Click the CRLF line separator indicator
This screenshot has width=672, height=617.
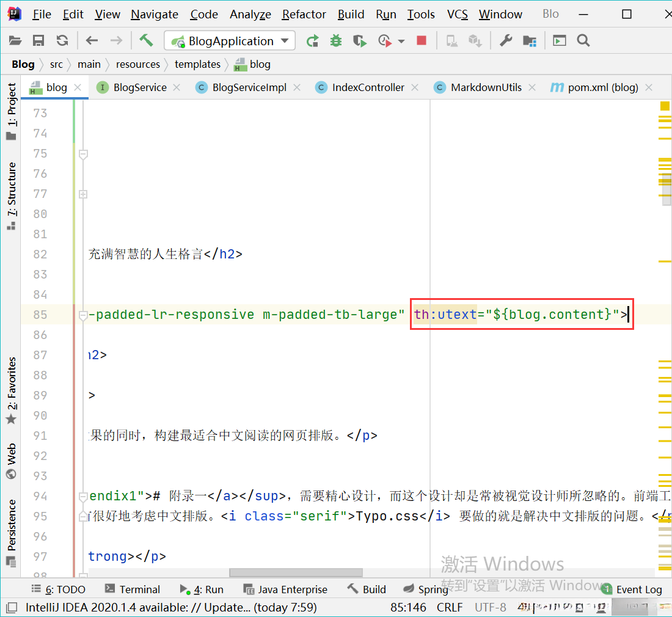(x=450, y=608)
